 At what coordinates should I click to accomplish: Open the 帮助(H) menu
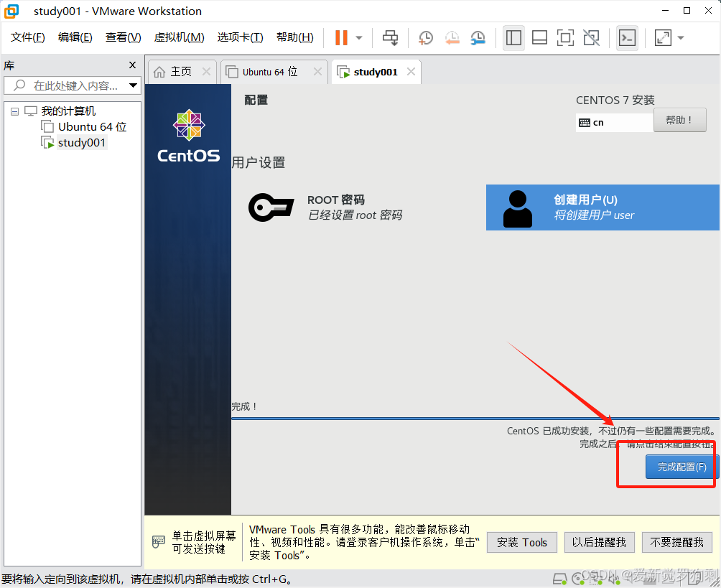click(294, 37)
